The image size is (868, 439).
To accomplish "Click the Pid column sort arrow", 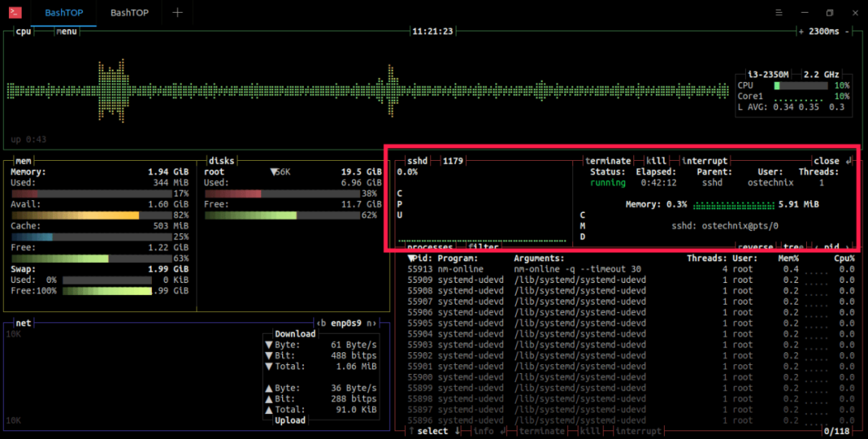I will click(411, 259).
